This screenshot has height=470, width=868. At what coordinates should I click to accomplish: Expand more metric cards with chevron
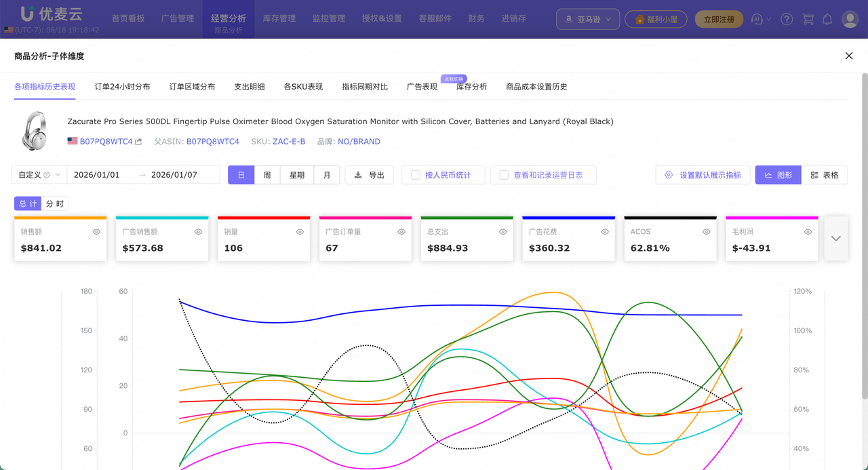point(836,238)
